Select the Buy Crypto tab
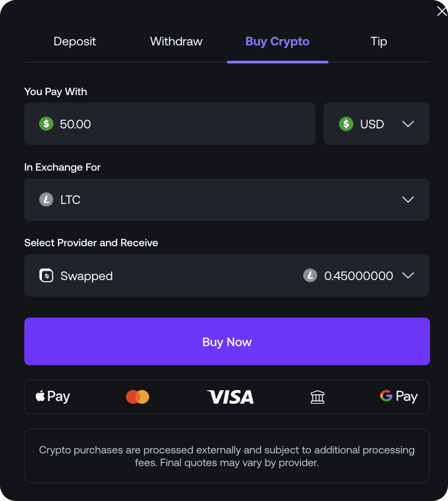Viewport: 448px width, 501px height. click(x=277, y=42)
